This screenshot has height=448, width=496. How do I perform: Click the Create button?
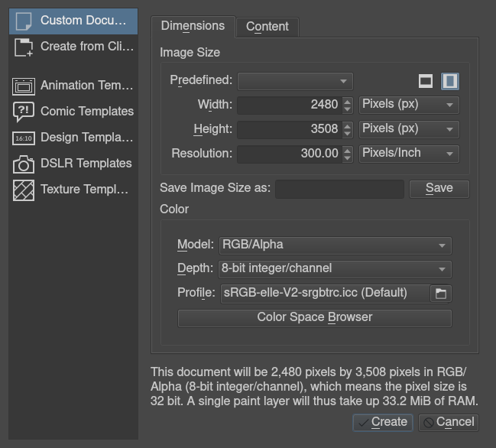(x=383, y=422)
